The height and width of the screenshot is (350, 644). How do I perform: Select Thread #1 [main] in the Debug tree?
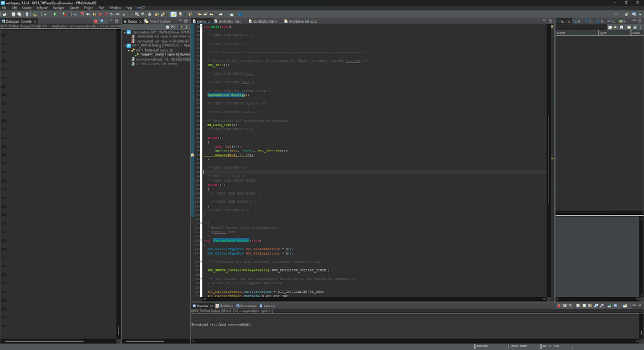point(162,55)
